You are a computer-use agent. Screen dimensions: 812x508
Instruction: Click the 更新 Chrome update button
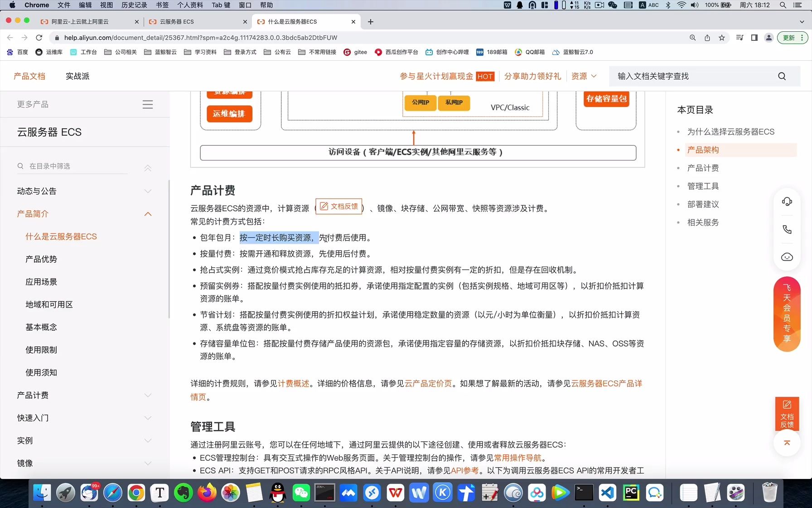click(792, 38)
